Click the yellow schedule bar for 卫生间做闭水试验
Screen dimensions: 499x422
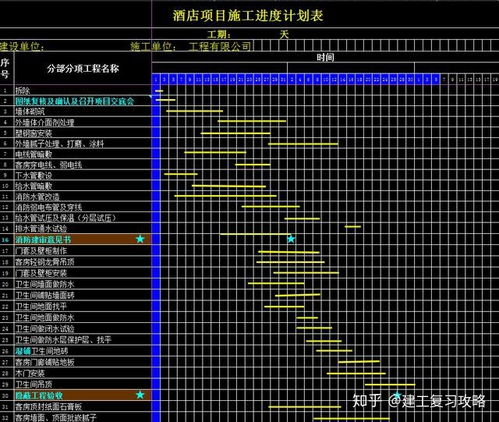[x=314, y=328]
